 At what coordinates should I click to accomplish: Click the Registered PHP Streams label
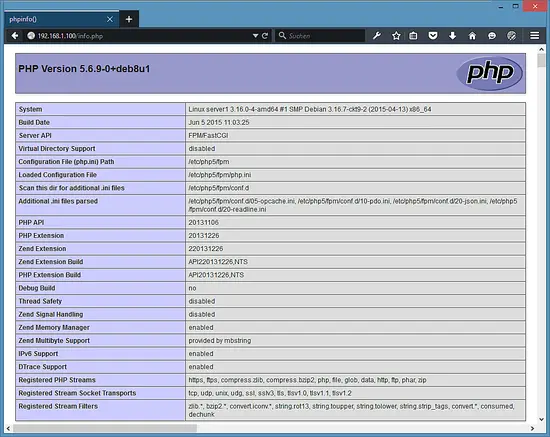(x=57, y=380)
